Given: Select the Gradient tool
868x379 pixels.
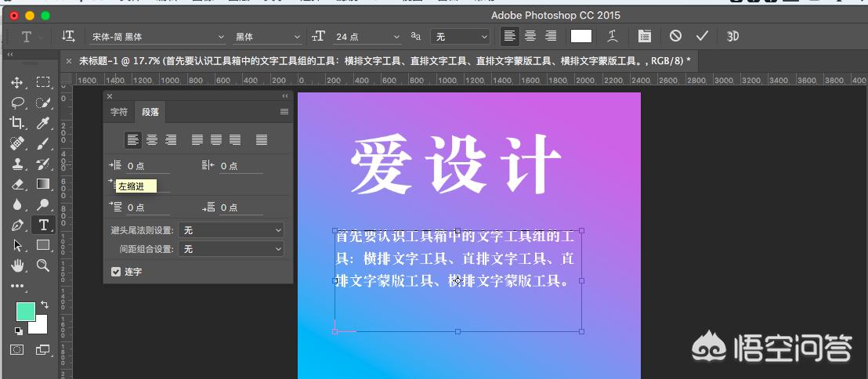Looking at the screenshot, I should (x=43, y=184).
